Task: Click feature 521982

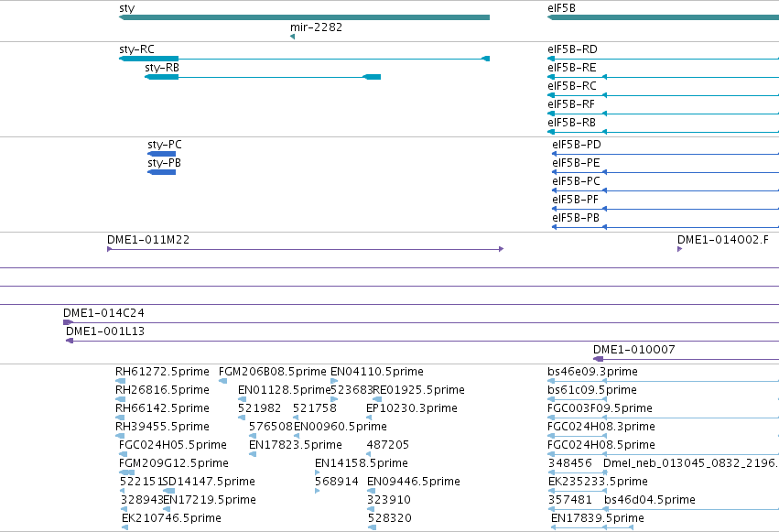Action: click(259, 408)
